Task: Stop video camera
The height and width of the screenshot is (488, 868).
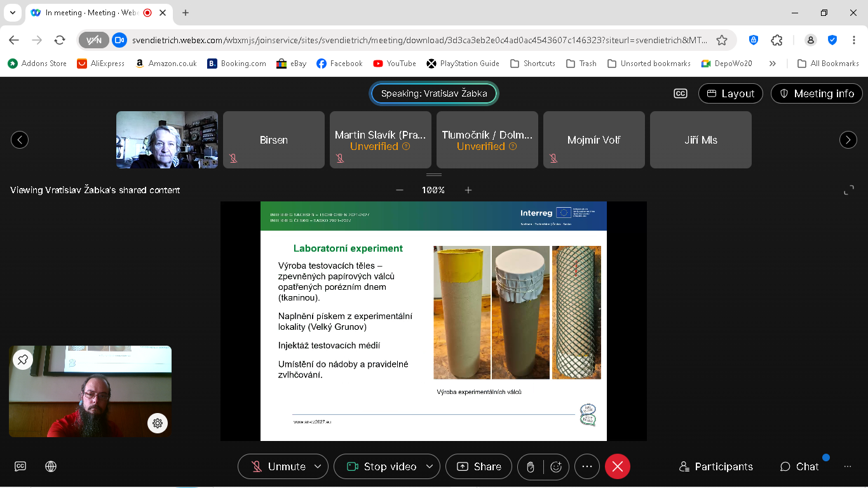Action: point(381,466)
